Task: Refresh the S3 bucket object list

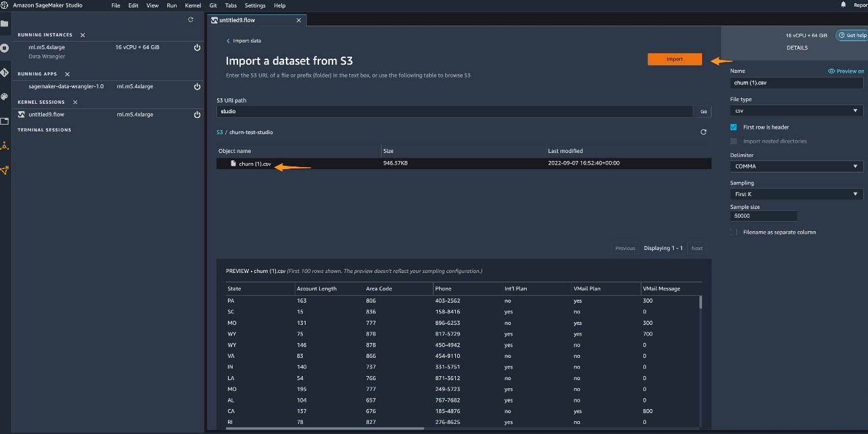Action: [703, 132]
